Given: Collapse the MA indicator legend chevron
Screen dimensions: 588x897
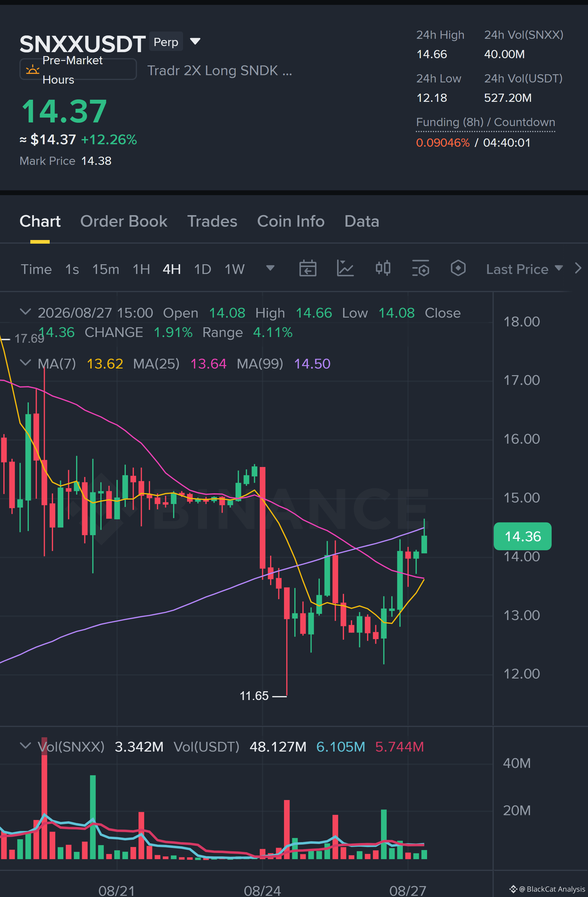Looking at the screenshot, I should pyautogui.click(x=25, y=362).
